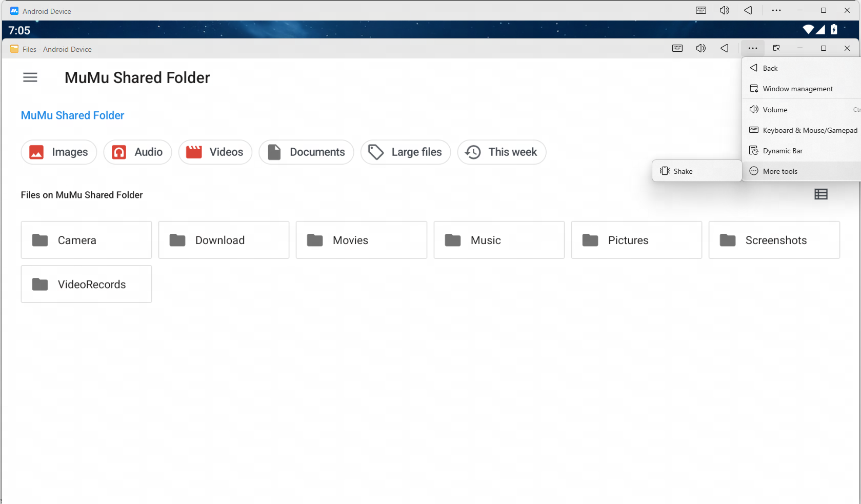This screenshot has height=504, width=861.
Task: Filter by Documents
Action: tap(307, 152)
